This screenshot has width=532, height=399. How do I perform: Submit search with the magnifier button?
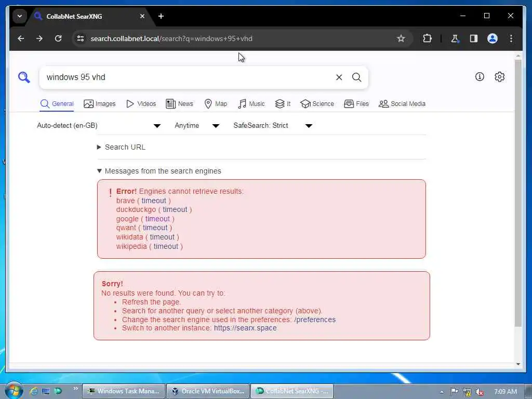click(x=356, y=77)
